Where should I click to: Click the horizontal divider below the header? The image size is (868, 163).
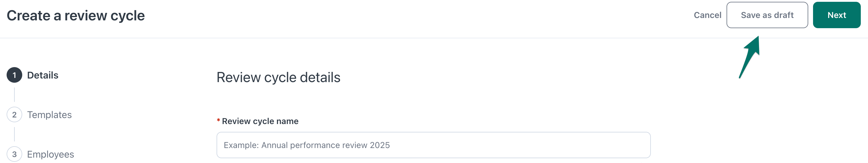[x=434, y=38]
